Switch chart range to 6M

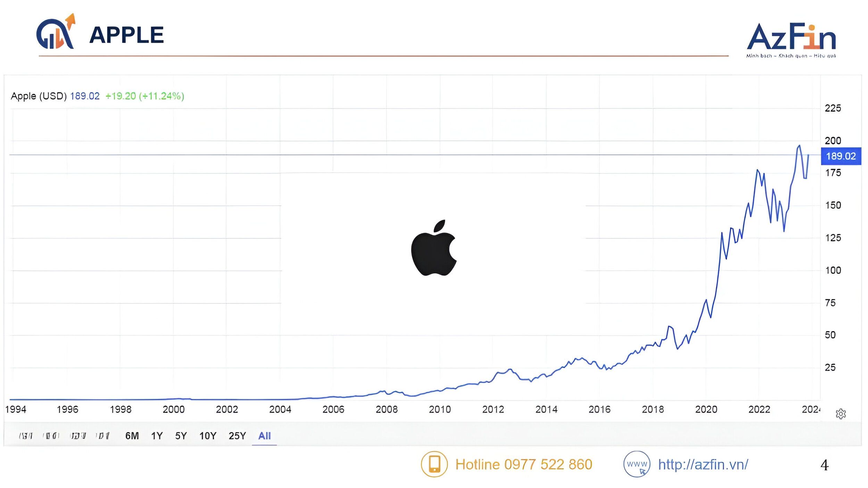tap(132, 436)
